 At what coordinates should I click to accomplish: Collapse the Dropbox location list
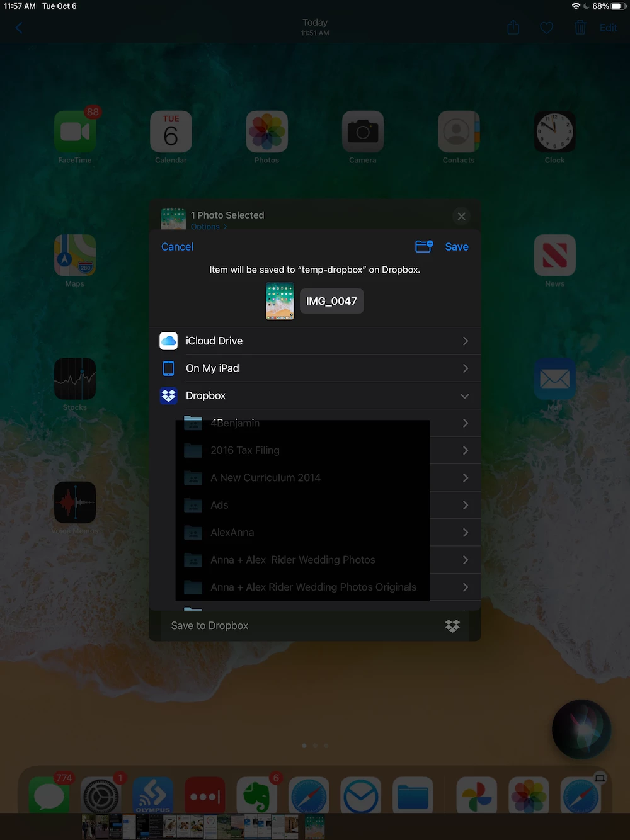point(315,395)
